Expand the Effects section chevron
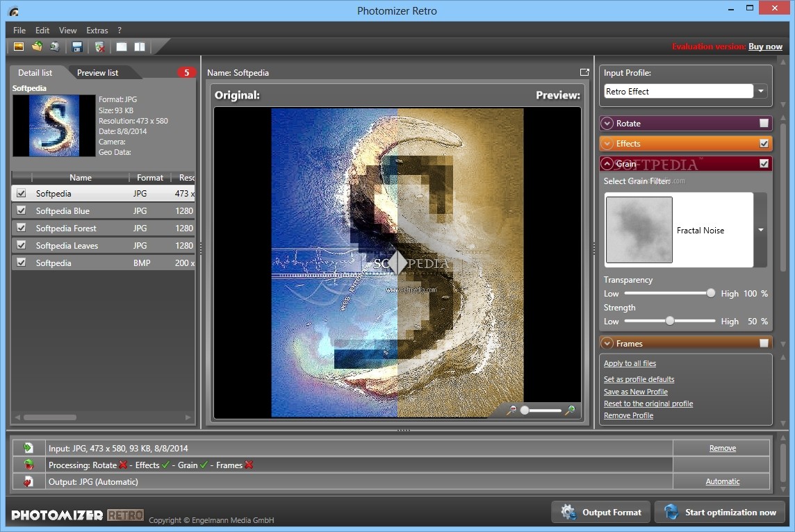This screenshot has width=795, height=532. (x=607, y=143)
